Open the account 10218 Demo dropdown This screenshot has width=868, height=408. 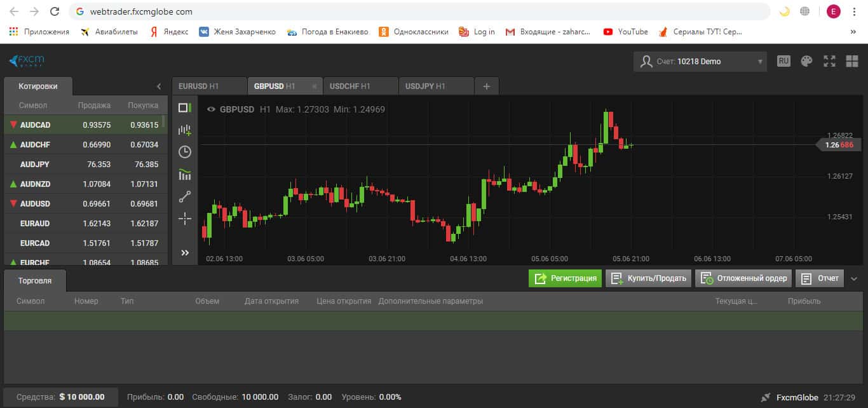[700, 62]
